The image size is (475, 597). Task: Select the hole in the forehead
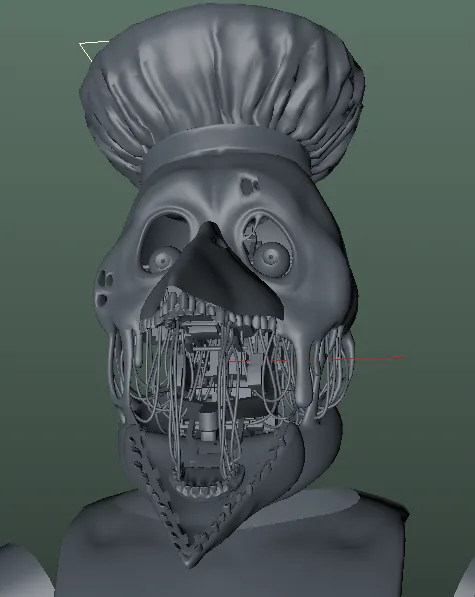pyautogui.click(x=249, y=186)
